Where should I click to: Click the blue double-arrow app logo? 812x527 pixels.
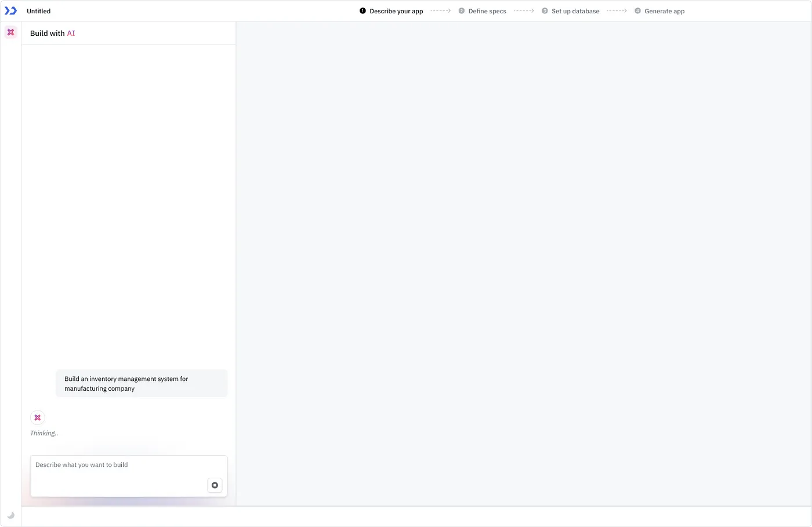[10, 10]
